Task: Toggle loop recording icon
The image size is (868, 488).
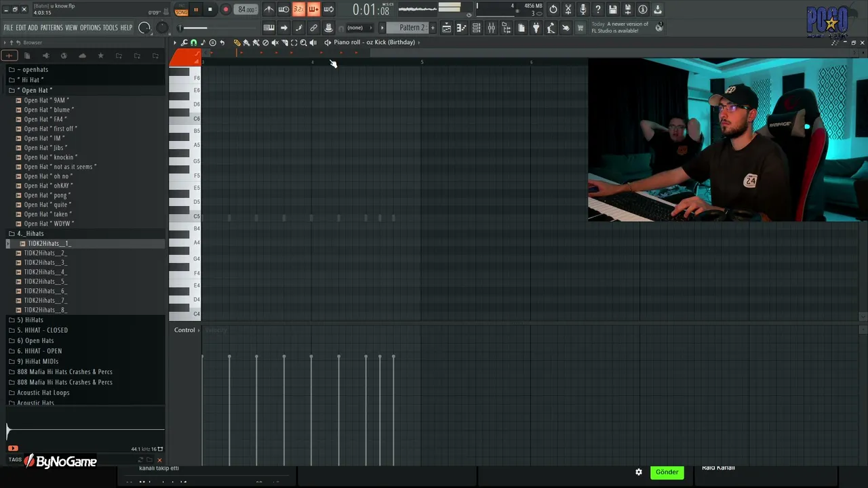Action: point(328,9)
